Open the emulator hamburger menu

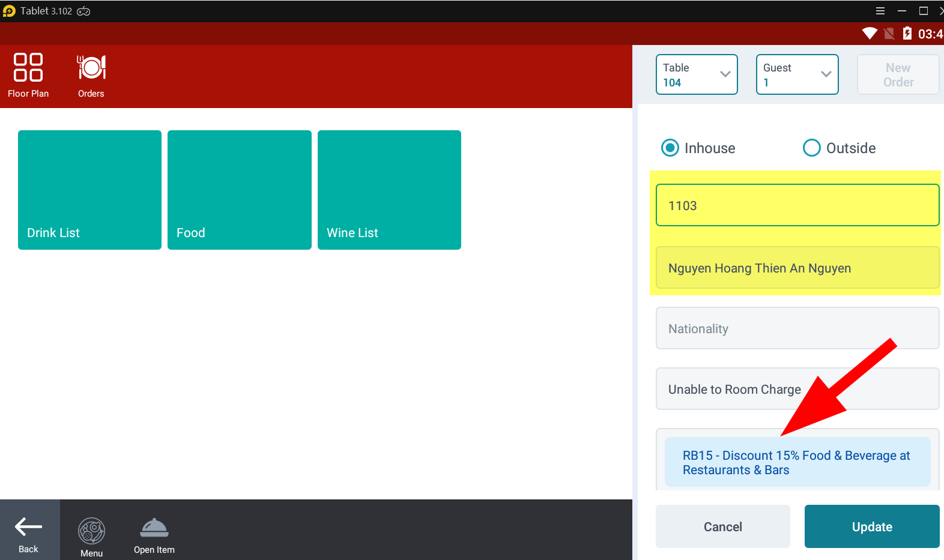coord(880,11)
